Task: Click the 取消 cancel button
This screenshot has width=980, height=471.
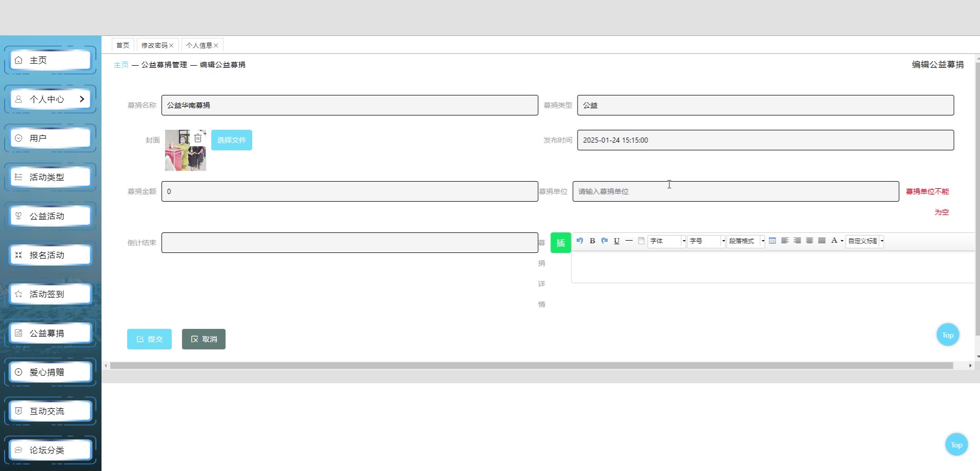Action: [x=203, y=339]
